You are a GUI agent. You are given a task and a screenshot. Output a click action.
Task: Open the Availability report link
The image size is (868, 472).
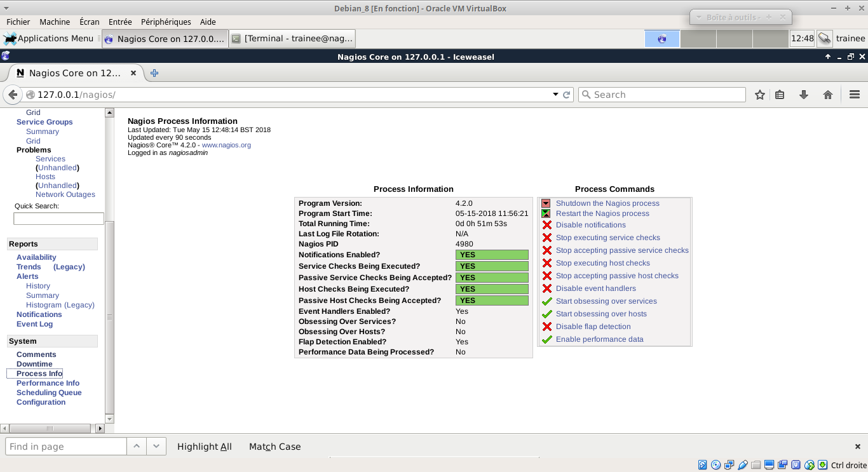coord(36,257)
